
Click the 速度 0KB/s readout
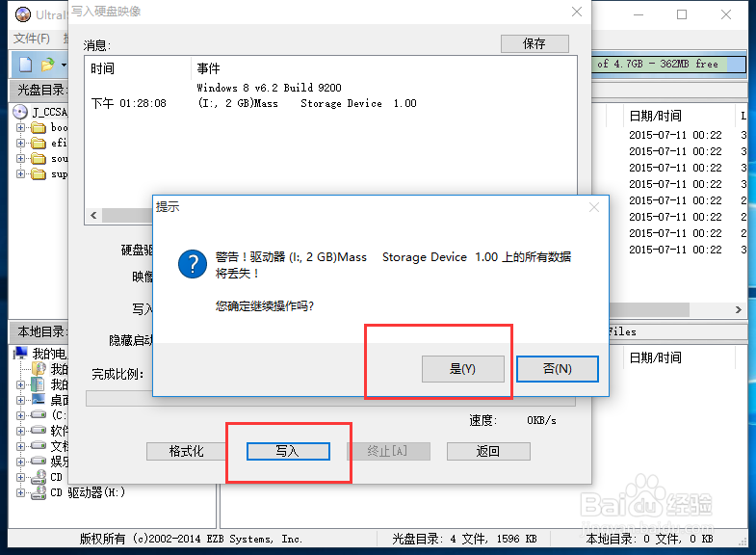pos(512,420)
